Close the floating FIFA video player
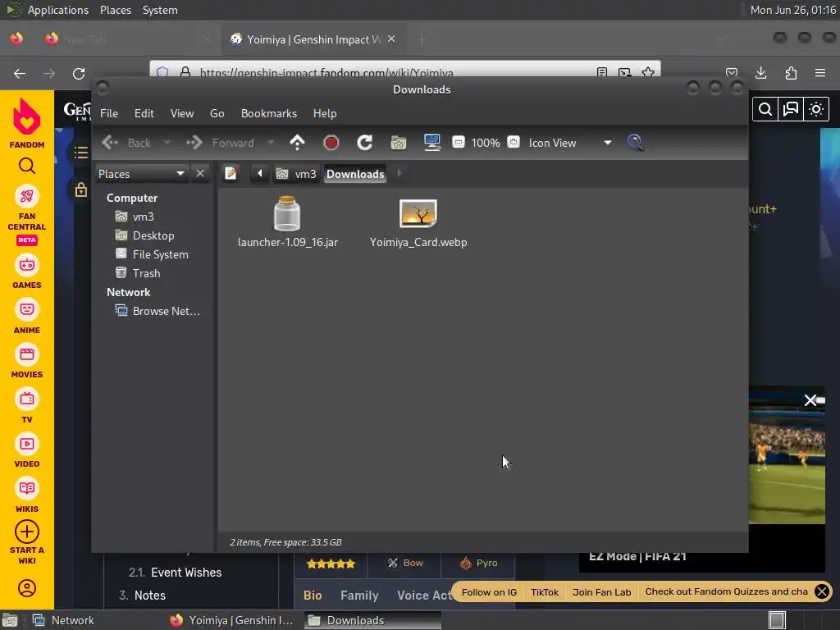Viewport: 840px width, 630px height. [810, 400]
